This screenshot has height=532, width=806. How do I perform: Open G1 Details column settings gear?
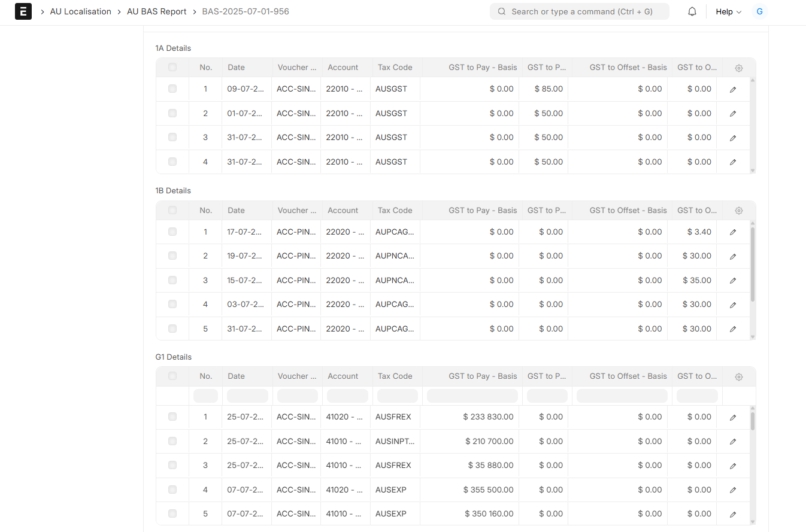[738, 376]
